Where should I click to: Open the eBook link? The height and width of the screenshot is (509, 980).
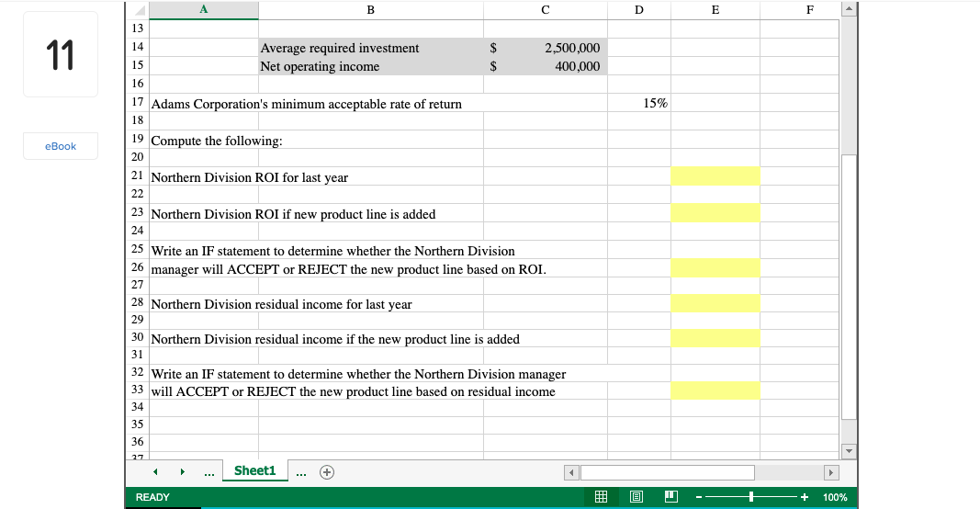tap(61, 146)
